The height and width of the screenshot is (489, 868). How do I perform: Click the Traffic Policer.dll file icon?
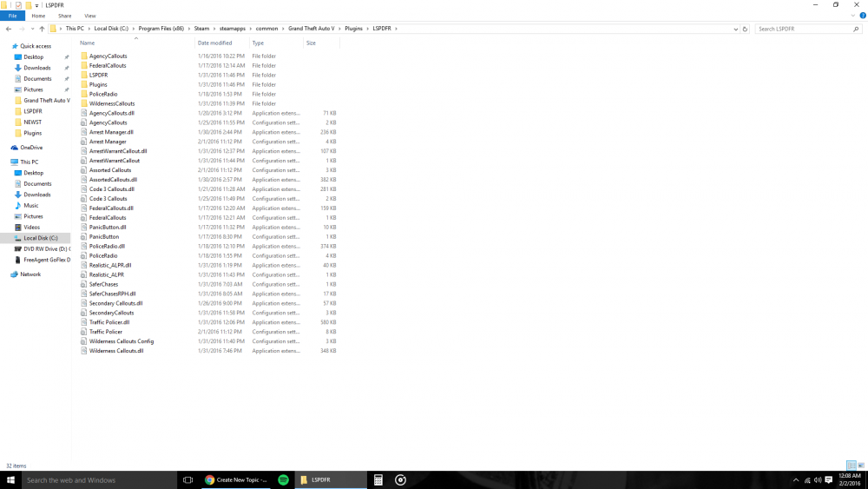point(84,322)
